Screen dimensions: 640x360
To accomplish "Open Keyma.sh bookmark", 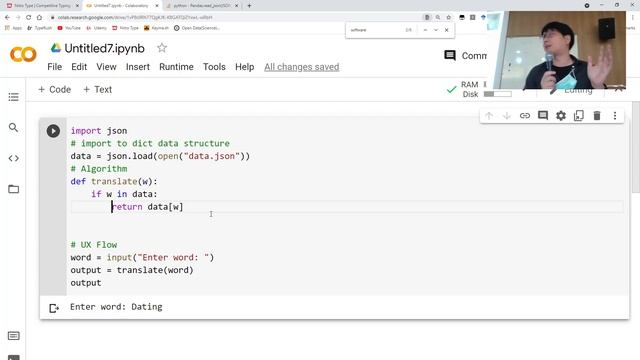I will (x=156, y=28).
